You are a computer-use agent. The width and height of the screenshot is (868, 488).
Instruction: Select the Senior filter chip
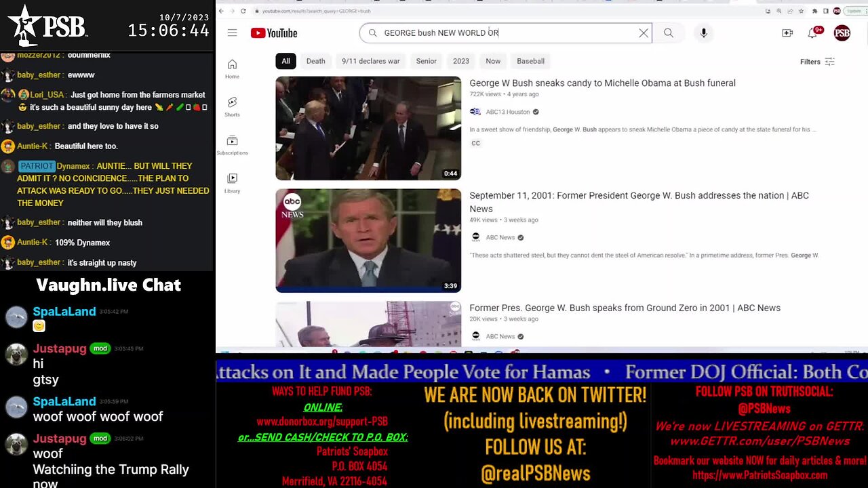point(426,61)
